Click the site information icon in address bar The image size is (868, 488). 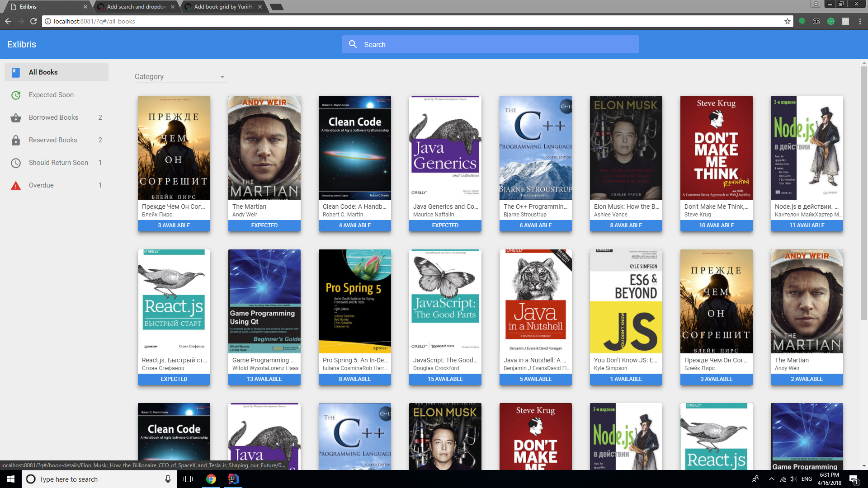click(x=48, y=21)
